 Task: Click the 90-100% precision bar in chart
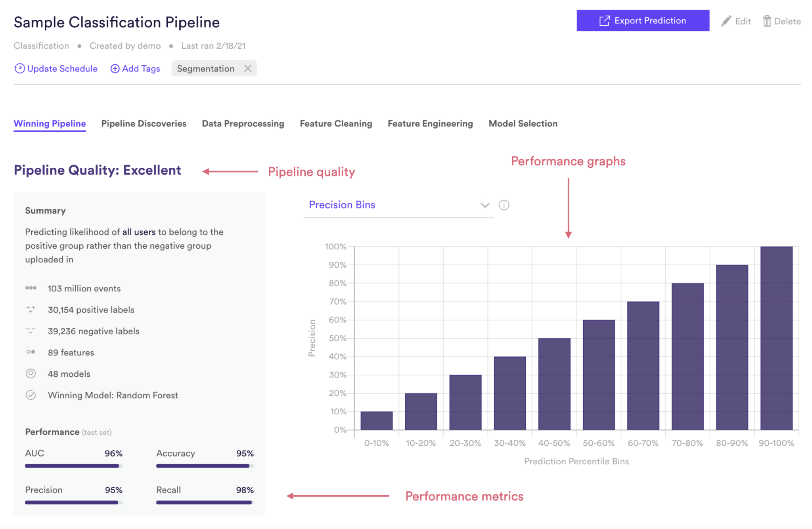pyautogui.click(x=776, y=338)
